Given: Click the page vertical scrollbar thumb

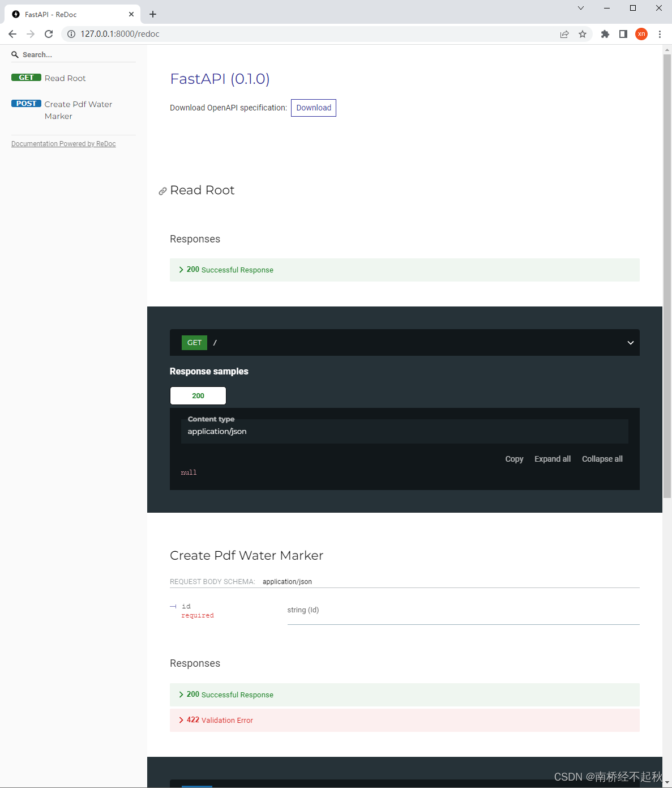Looking at the screenshot, I should click(667, 276).
